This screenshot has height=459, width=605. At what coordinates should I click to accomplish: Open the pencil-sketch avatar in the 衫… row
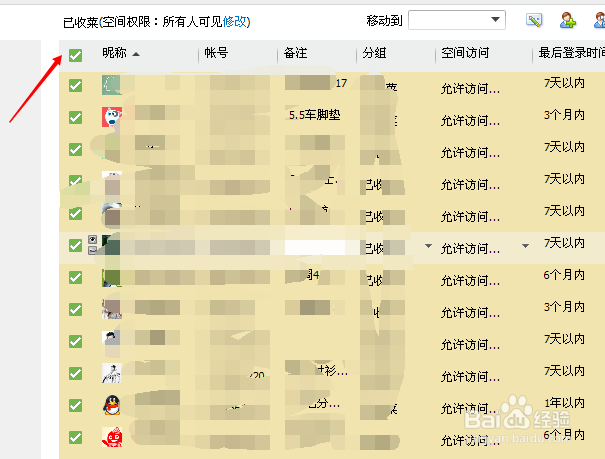point(112,373)
